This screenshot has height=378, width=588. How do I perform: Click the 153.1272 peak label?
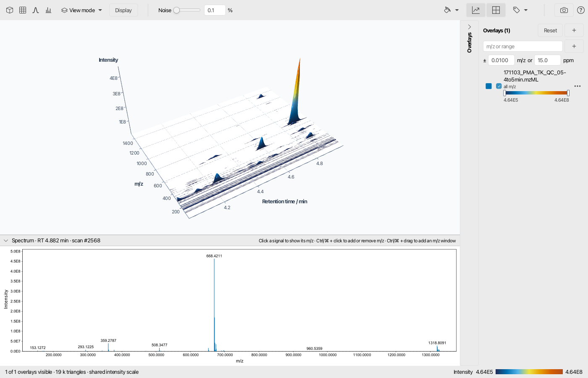tap(38, 348)
